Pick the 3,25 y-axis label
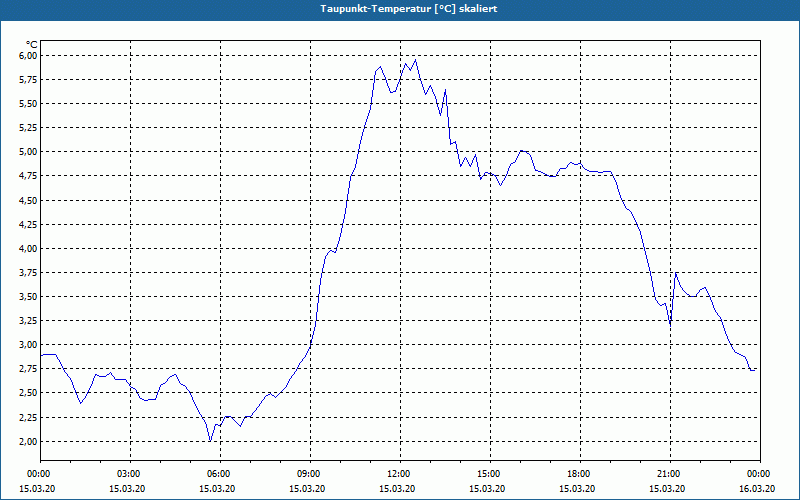Viewport: 800px width, 500px height. 28,321
